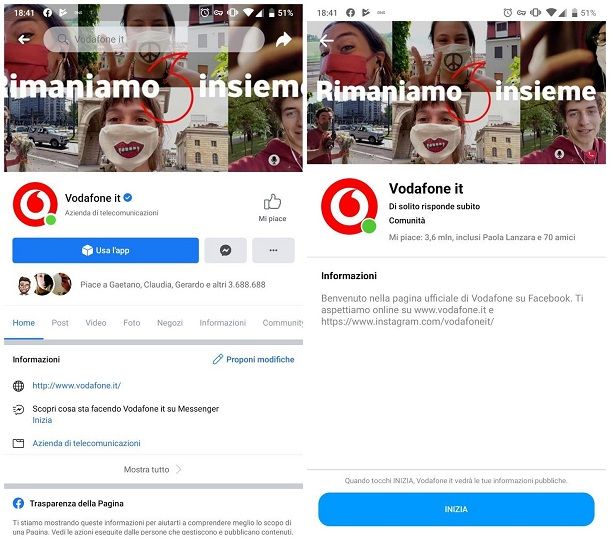610x539 pixels.
Task: Tap the globe website icon
Action: [x=18, y=386]
